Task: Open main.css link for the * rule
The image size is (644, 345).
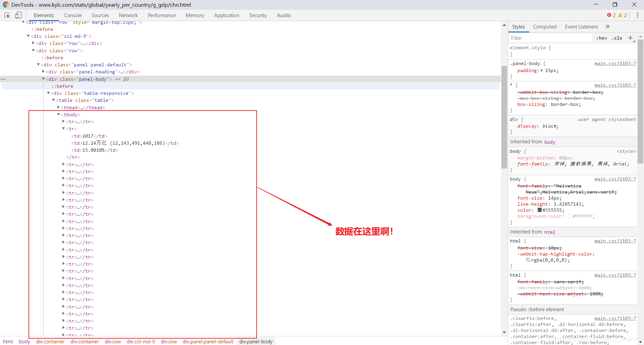Action: 615,85
